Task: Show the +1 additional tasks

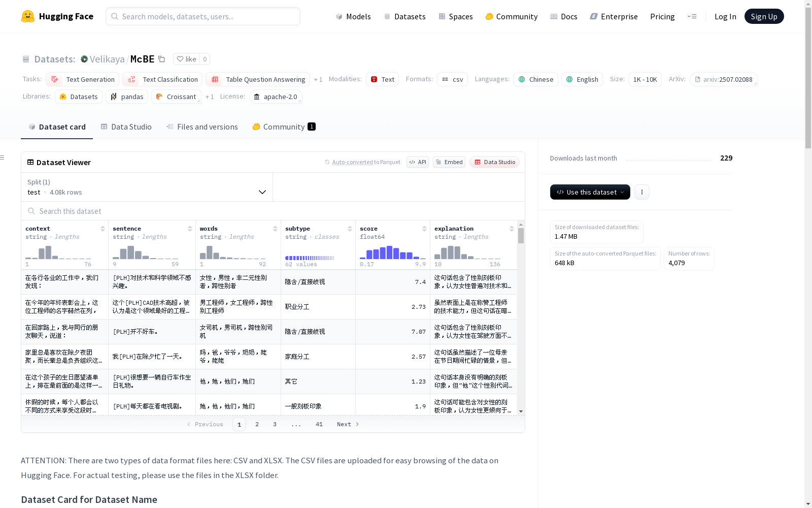Action: (x=318, y=80)
